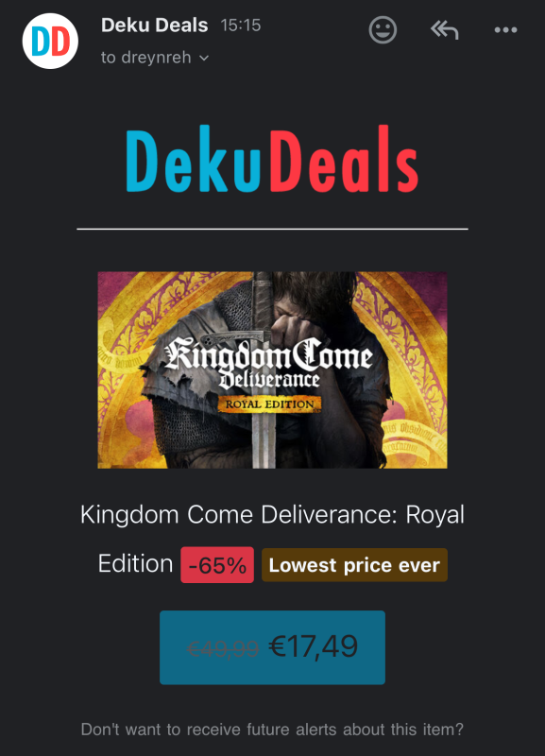Click the blue "Deku" part of logo
Viewport: 545px width, 756px height.
(x=194, y=159)
